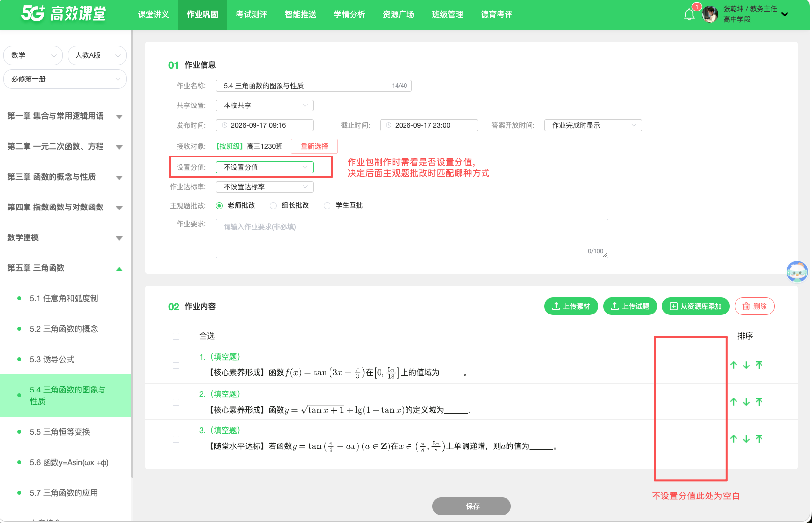Switch to the 课堂讲义 tab

pyautogui.click(x=153, y=15)
